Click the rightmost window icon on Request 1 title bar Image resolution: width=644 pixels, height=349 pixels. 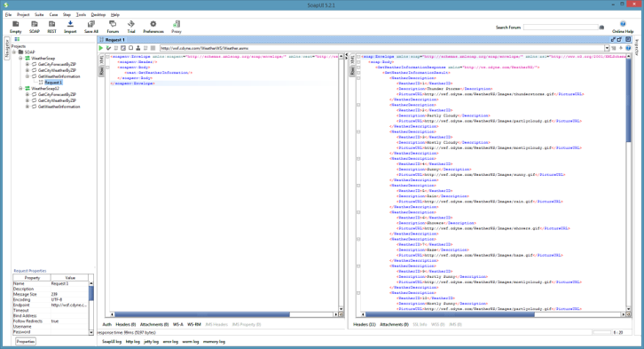point(628,39)
